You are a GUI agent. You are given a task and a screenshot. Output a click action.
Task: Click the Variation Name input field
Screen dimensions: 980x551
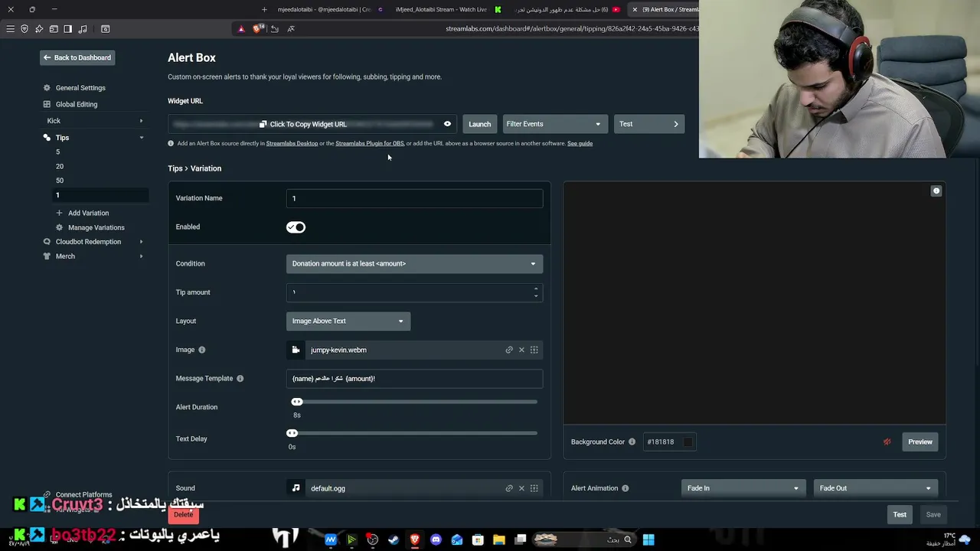coord(414,198)
